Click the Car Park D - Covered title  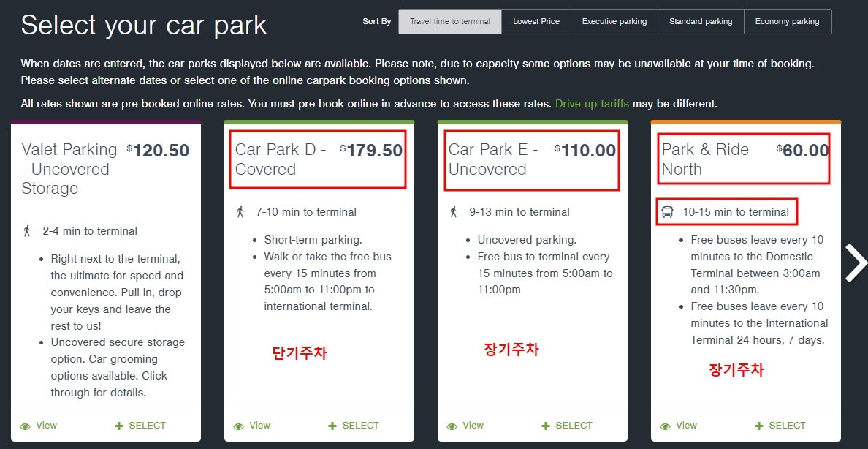coord(281,159)
